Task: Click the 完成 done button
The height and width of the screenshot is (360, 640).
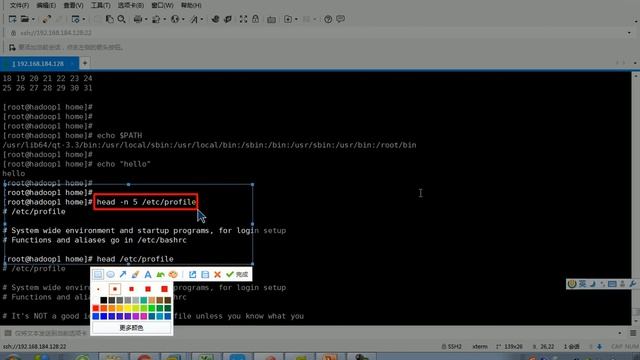Action: [x=238, y=274]
